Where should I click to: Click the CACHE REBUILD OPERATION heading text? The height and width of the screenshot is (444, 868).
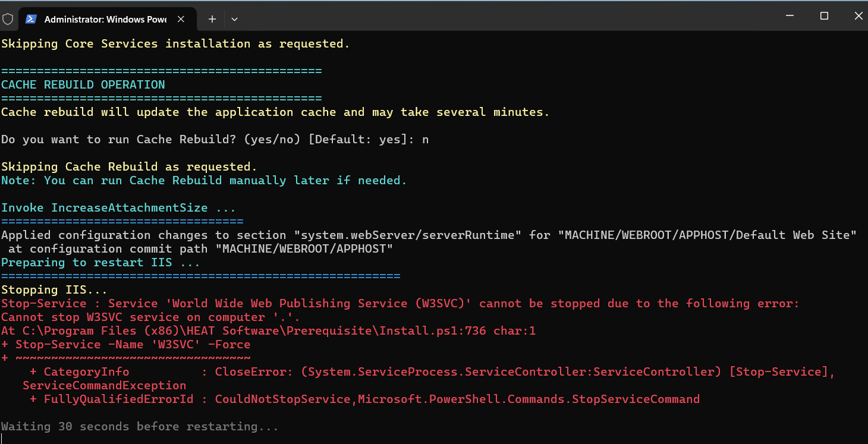tap(83, 84)
